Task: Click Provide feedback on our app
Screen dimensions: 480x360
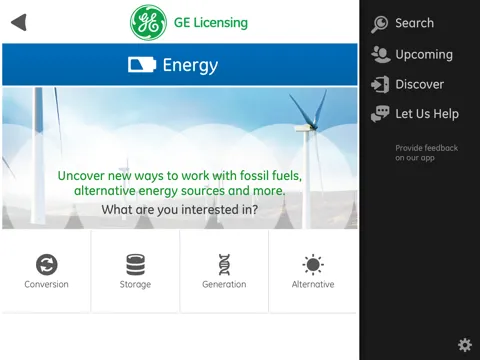Action: point(426,153)
